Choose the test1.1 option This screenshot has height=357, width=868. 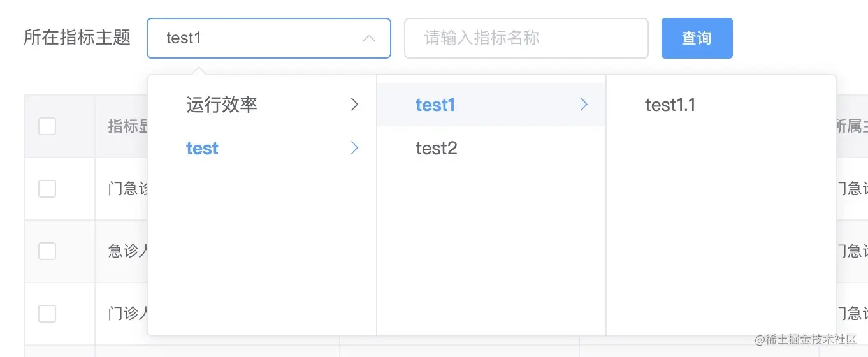coord(670,105)
